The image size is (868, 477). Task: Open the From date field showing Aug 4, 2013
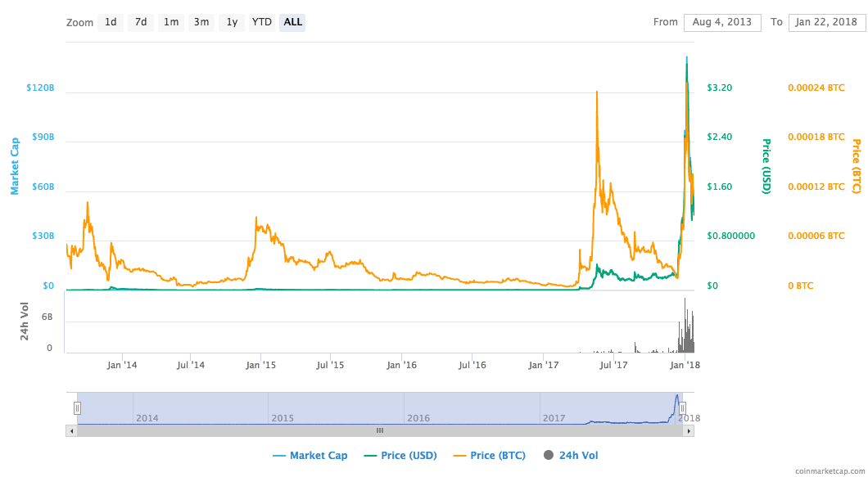pyautogui.click(x=722, y=22)
